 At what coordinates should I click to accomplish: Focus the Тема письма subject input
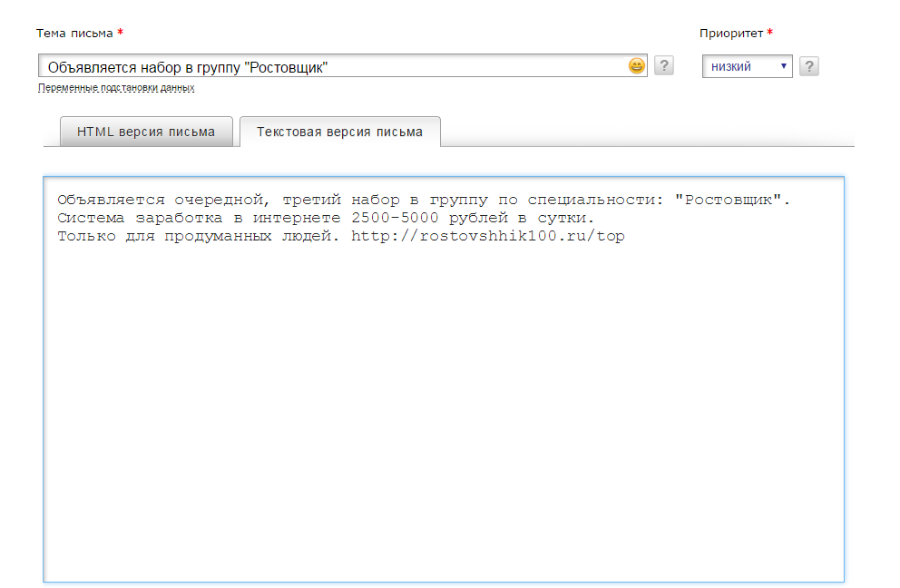343,66
